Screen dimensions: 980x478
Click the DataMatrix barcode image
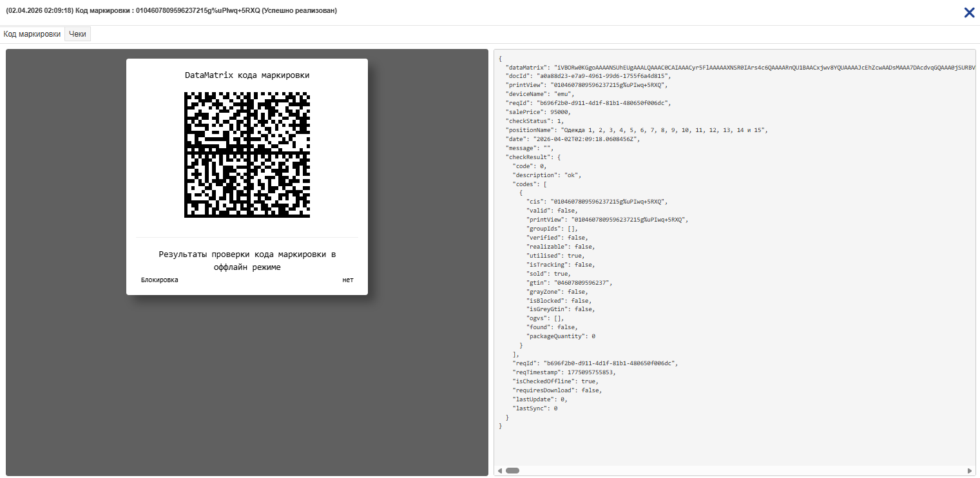coord(247,155)
